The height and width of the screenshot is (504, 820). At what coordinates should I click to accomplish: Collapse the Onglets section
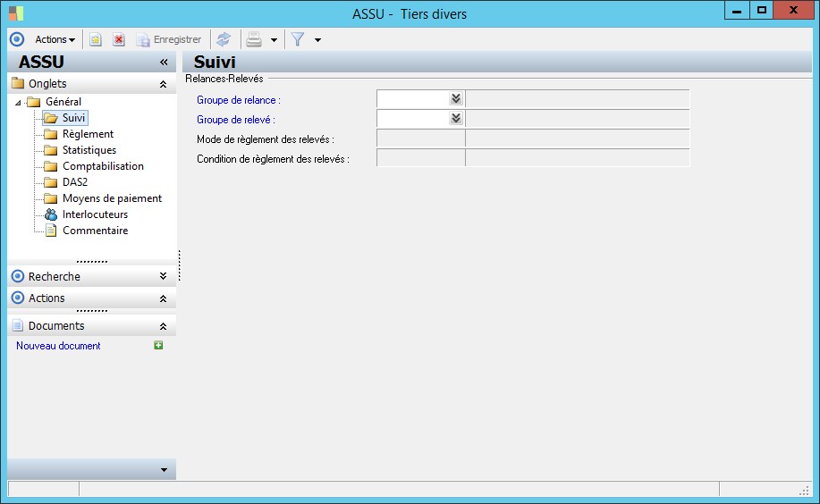tap(163, 84)
